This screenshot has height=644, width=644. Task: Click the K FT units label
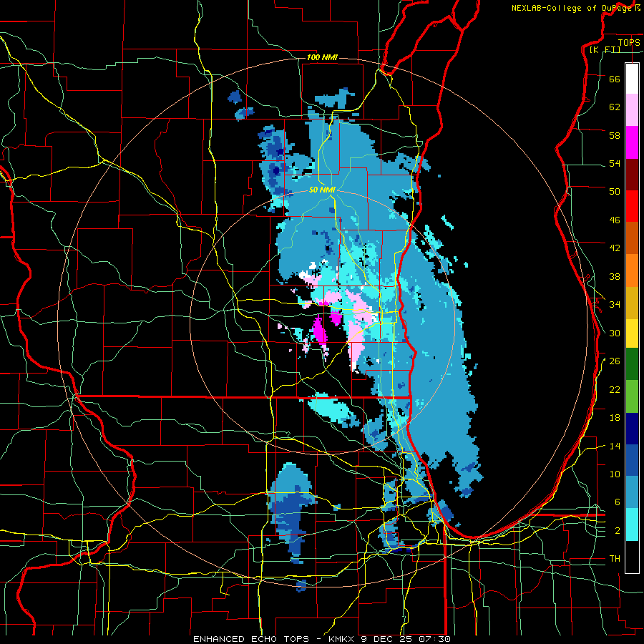coord(606,50)
